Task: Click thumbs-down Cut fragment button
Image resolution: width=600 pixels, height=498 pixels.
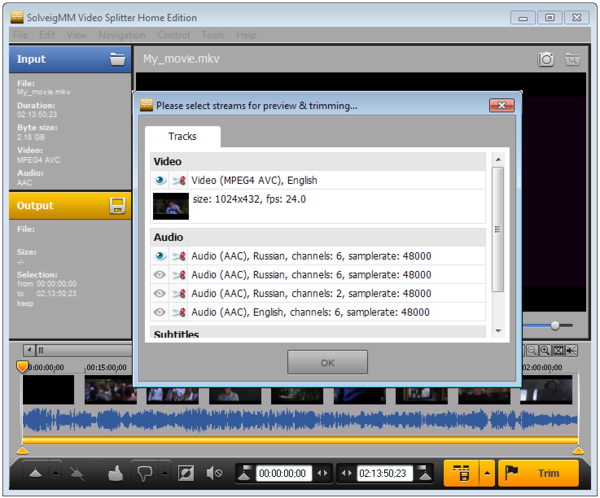Action: pos(145,474)
